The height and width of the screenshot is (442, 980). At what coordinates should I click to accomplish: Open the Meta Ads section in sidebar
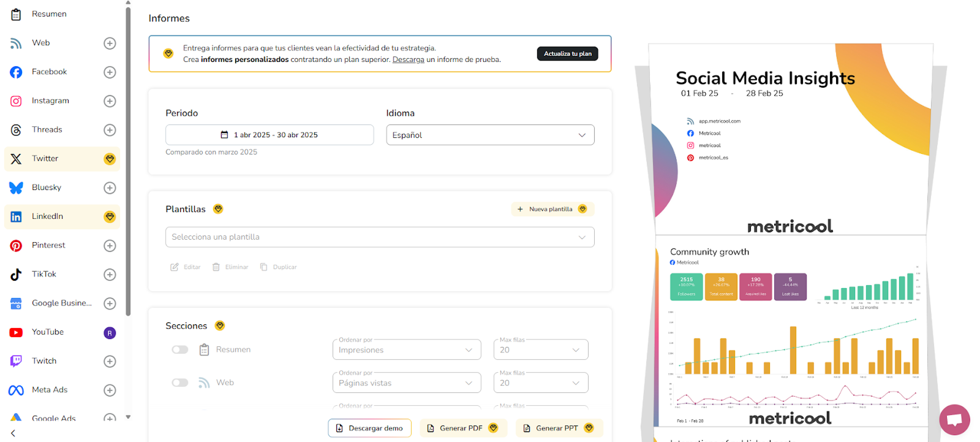pyautogui.click(x=62, y=390)
